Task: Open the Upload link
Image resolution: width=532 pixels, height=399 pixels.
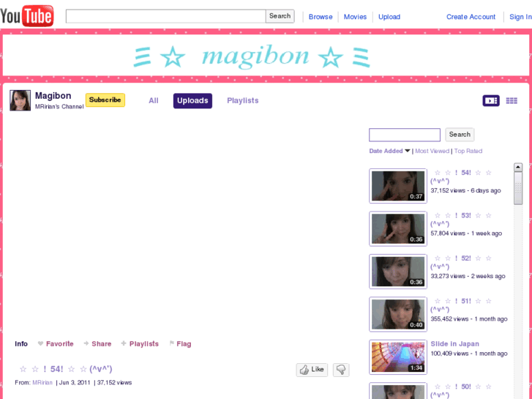Action: tap(389, 17)
